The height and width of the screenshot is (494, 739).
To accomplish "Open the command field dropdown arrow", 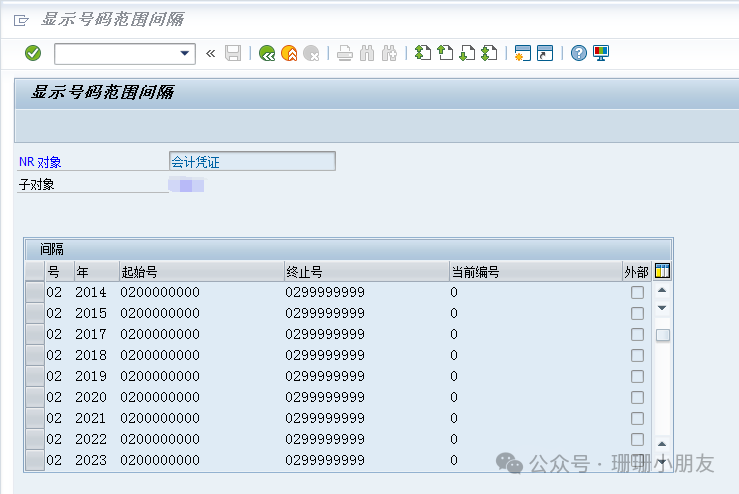I will point(185,54).
